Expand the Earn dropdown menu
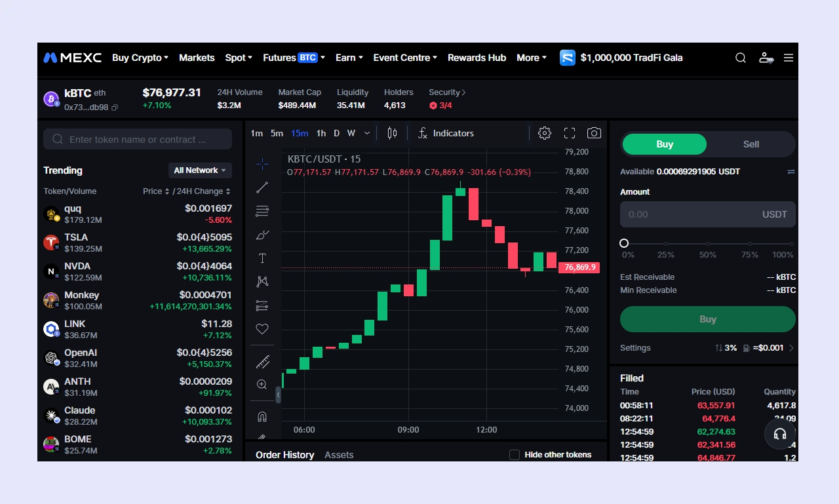Screen dimensions: 839x504 [x=349, y=58]
